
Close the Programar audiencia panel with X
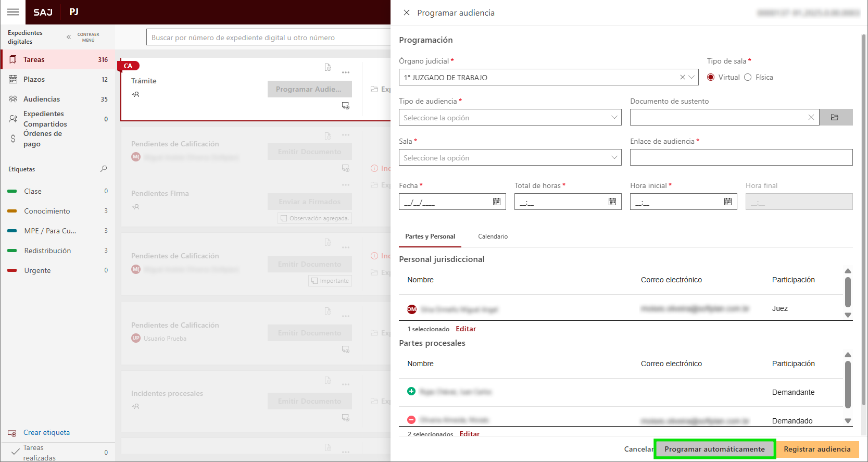tap(407, 13)
